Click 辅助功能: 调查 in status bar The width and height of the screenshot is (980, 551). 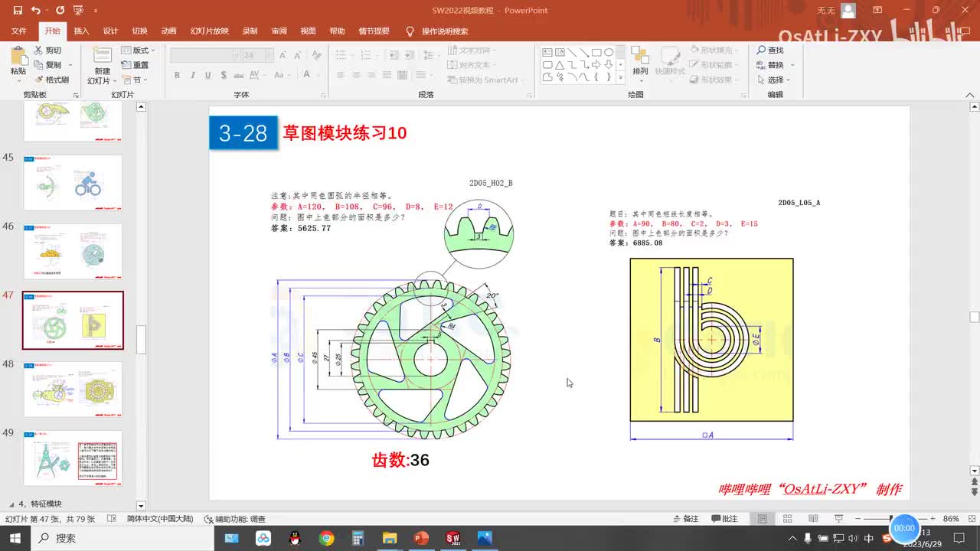[x=234, y=519]
